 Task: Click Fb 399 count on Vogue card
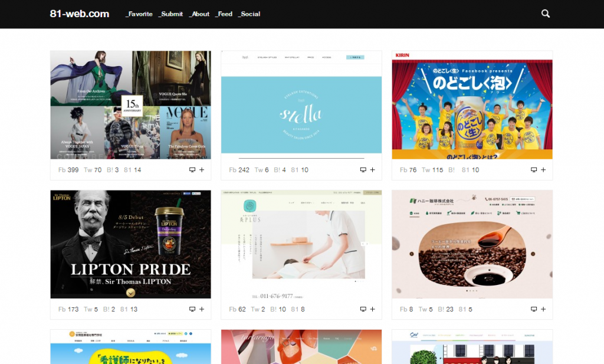tap(68, 170)
